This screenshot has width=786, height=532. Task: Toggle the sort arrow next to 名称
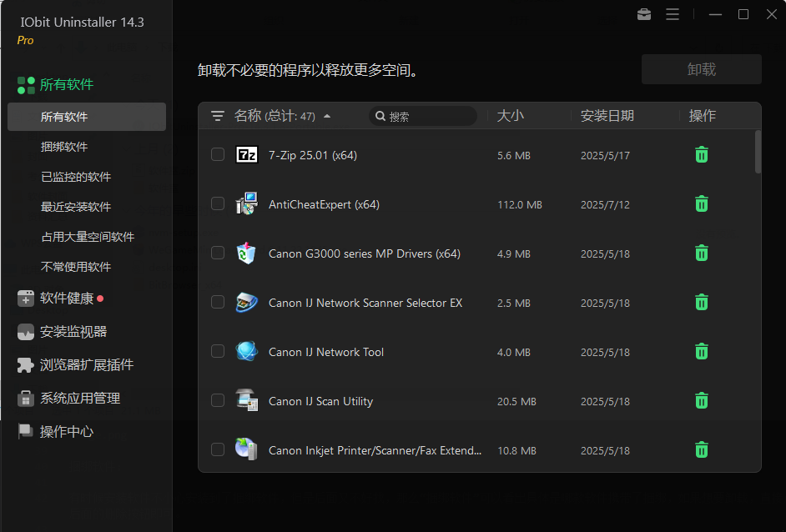[327, 117]
